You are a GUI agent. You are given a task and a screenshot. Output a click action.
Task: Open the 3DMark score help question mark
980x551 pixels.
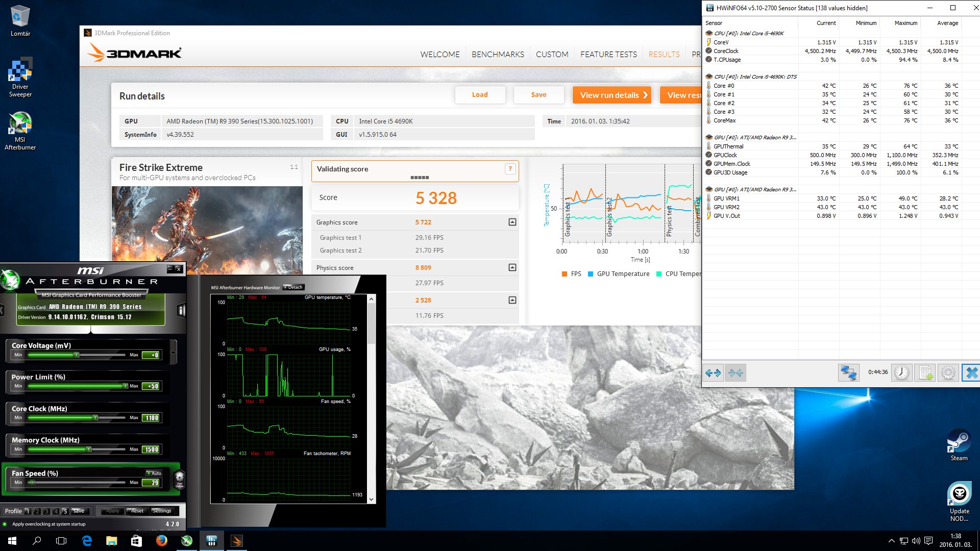tap(510, 169)
